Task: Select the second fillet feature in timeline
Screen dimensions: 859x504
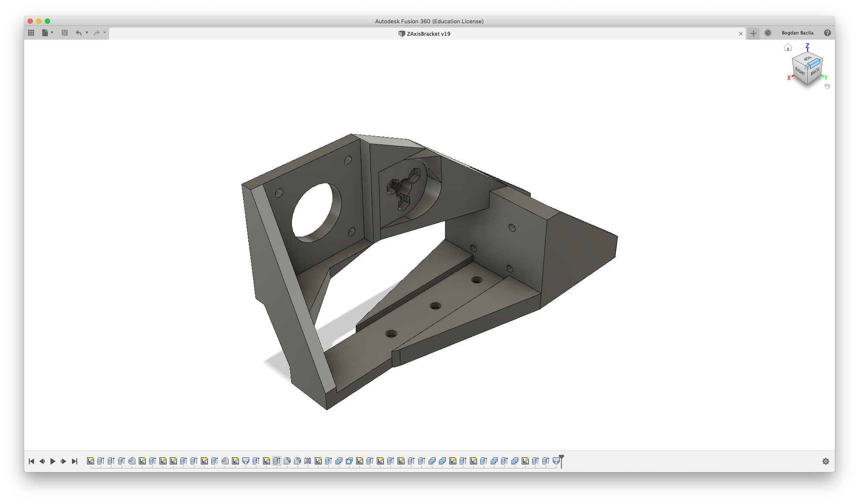Action: (298, 461)
